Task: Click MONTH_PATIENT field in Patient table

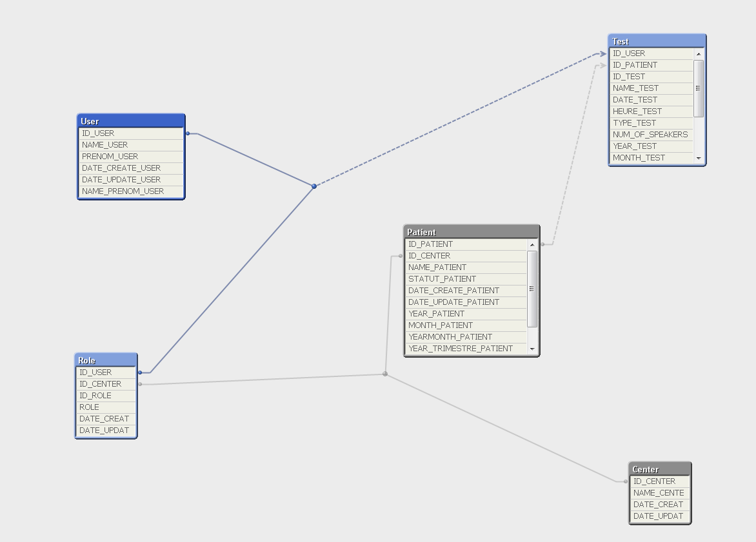Action: click(x=466, y=325)
